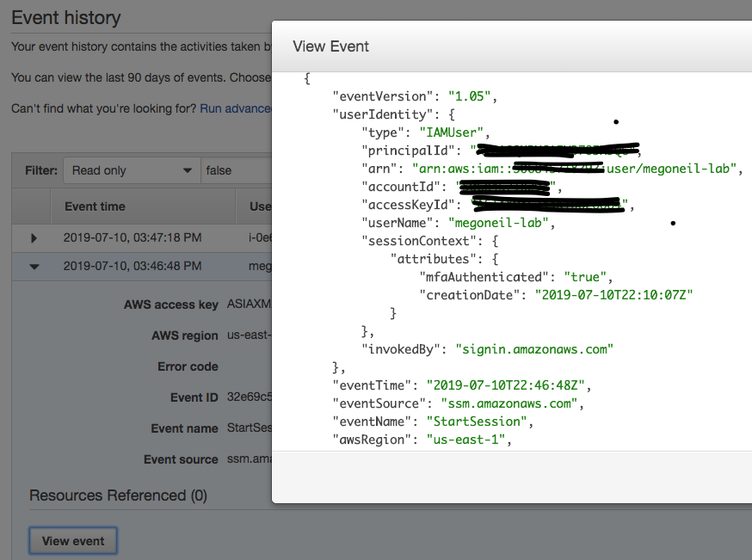
Task: Open the Read only filter dropdown
Action: 132,170
